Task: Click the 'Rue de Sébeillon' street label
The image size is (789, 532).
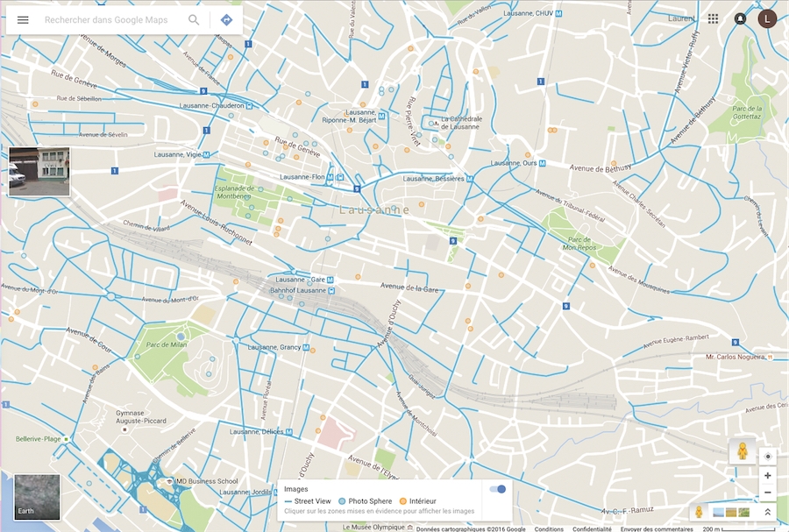Action: (79, 98)
